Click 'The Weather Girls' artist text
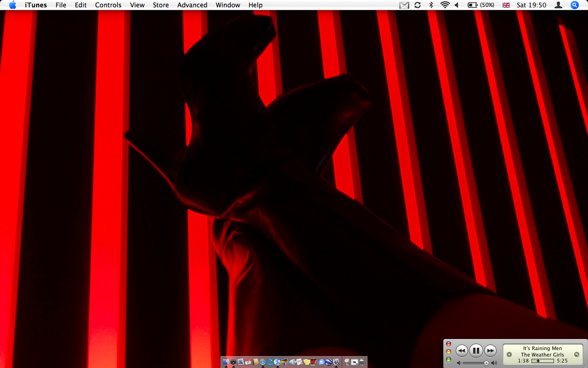This screenshot has width=588, height=368. coord(543,355)
